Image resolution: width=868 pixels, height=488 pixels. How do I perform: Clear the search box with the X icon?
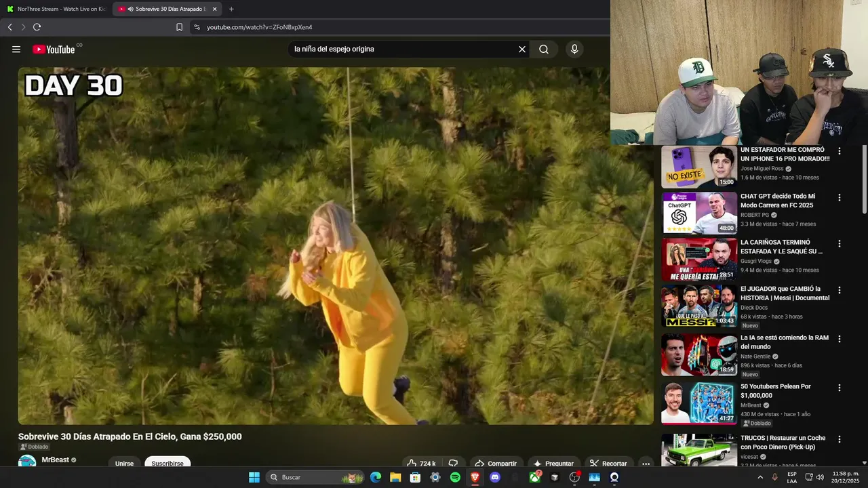pyautogui.click(x=522, y=49)
